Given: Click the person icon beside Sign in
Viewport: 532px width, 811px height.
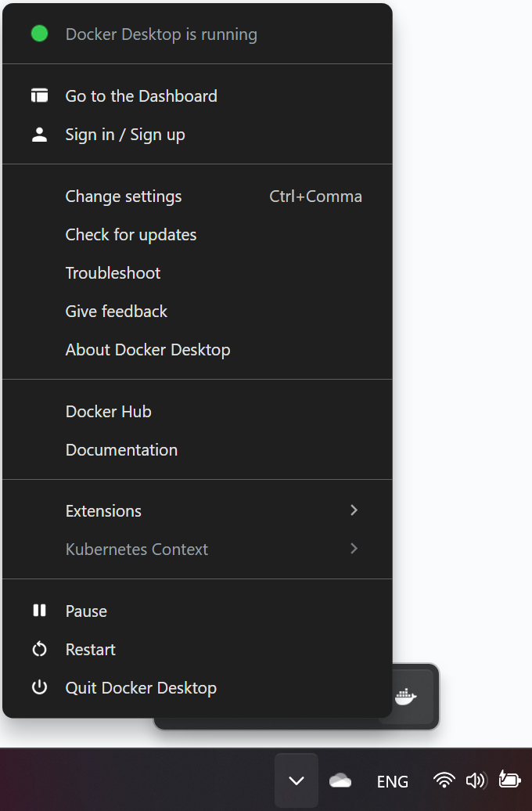Looking at the screenshot, I should pos(39,135).
